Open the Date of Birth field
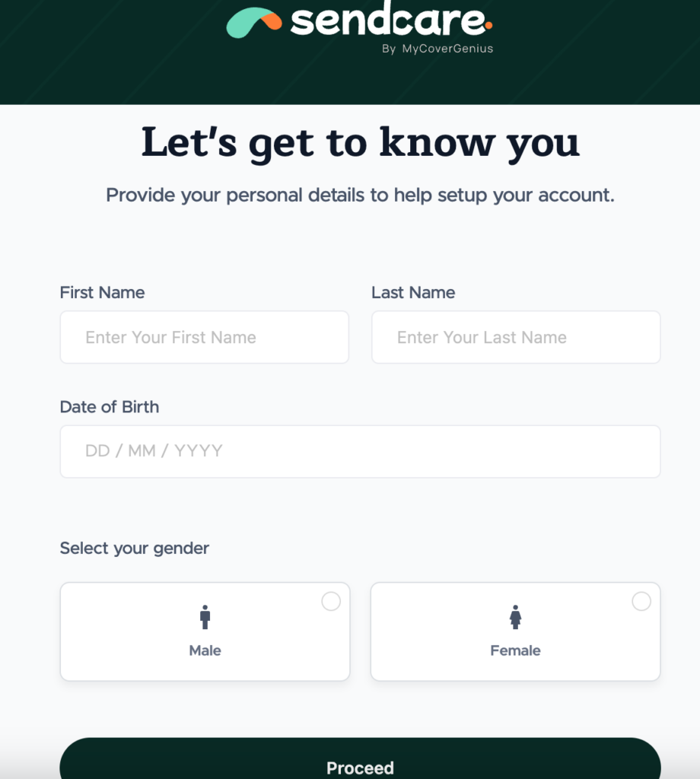The height and width of the screenshot is (779, 700). pos(360,451)
